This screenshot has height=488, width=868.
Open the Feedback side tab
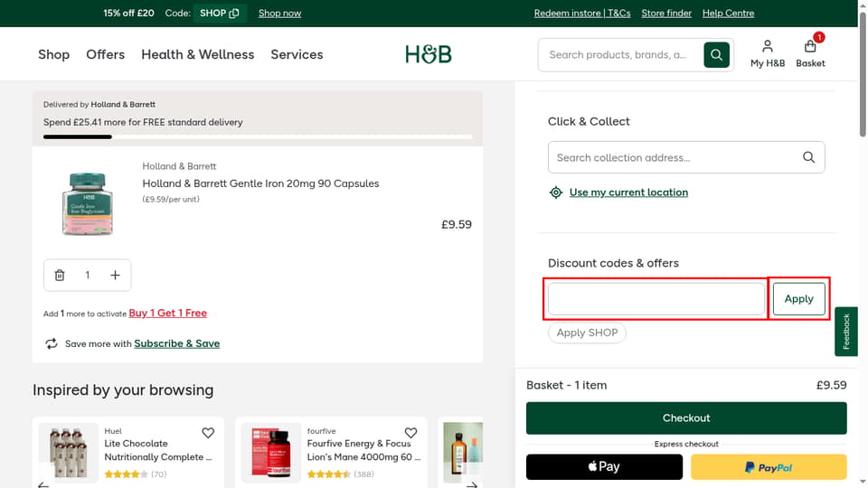pos(846,332)
